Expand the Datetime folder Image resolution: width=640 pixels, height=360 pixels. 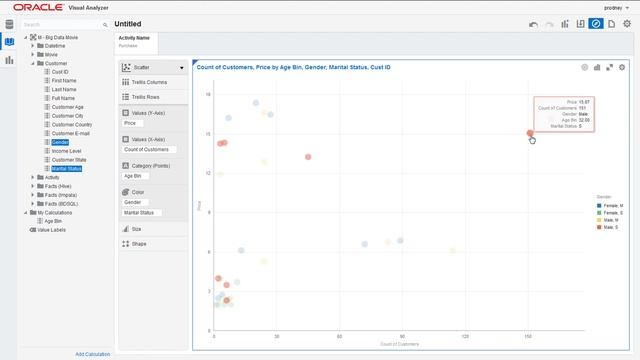coord(33,46)
